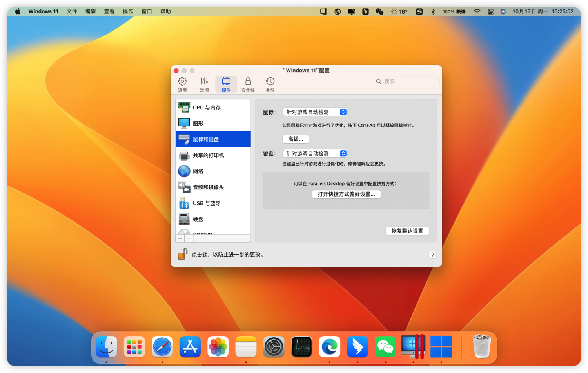
Task: Open Control Center in the menu bar
Action: point(490,11)
